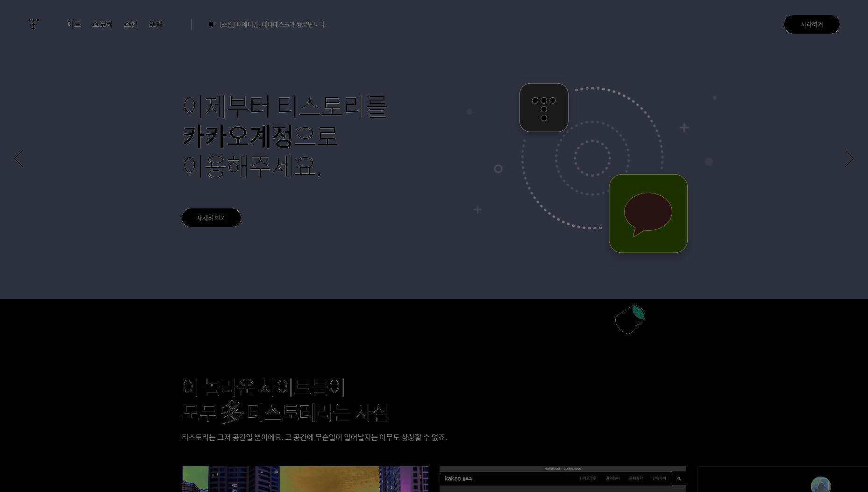Open the 스킨 menu item

click(131, 24)
